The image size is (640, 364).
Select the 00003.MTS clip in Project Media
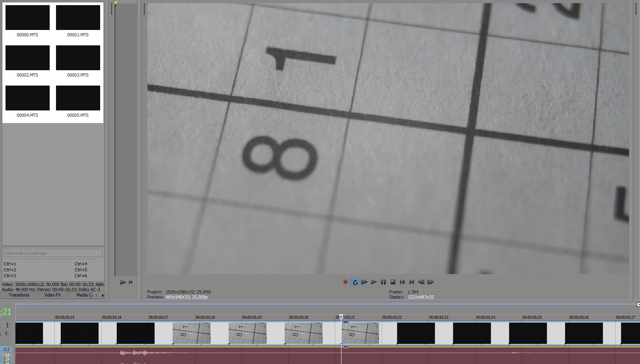(x=78, y=58)
